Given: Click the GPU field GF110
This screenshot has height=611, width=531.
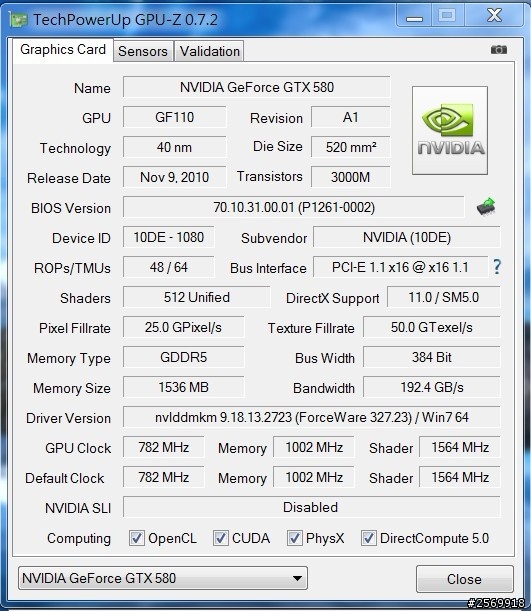Looking at the screenshot, I should pos(175,117).
